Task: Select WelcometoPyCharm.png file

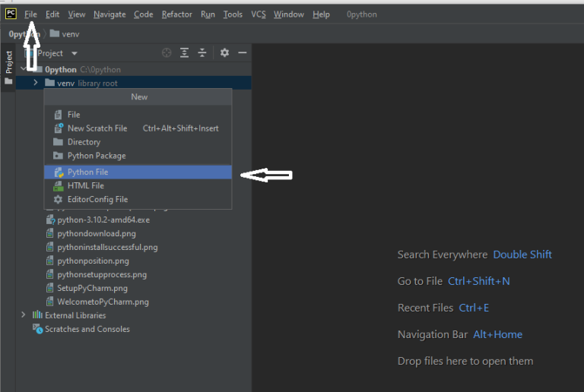Action: click(103, 302)
